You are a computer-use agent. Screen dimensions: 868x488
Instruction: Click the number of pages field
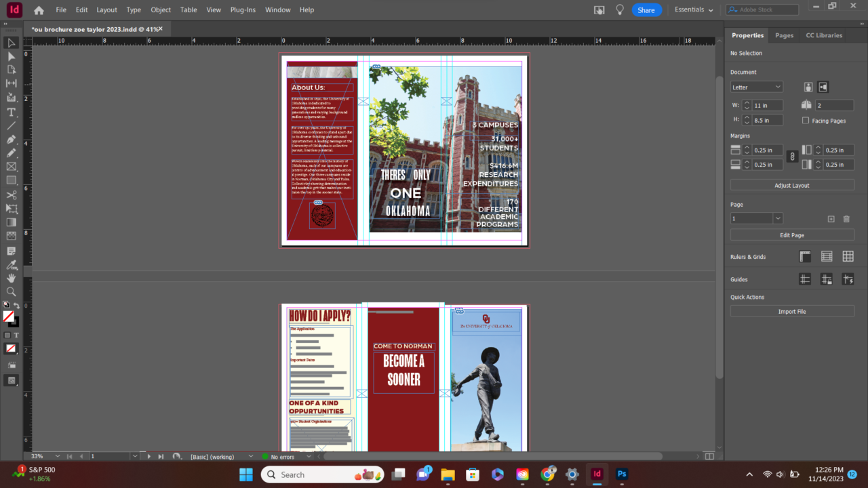pos(834,105)
